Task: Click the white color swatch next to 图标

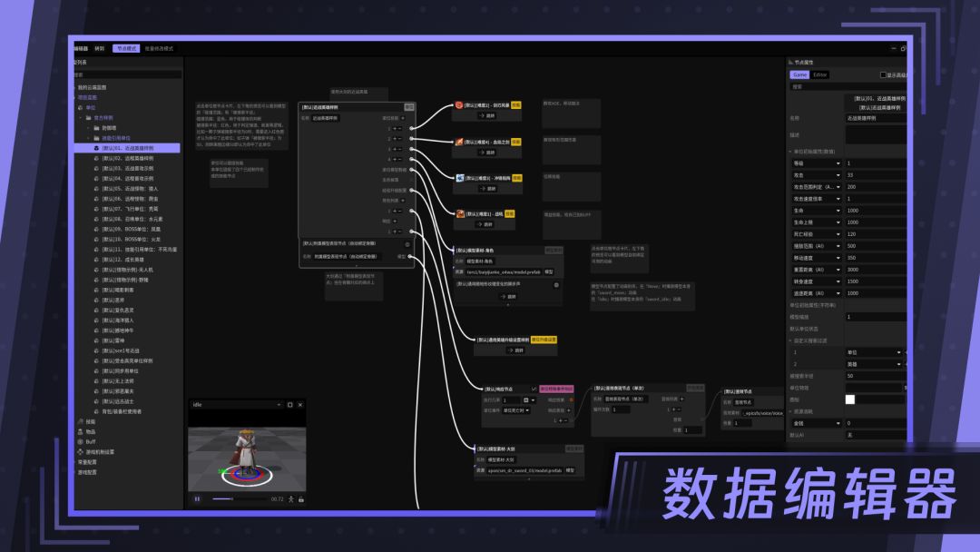Action: pyautogui.click(x=850, y=399)
